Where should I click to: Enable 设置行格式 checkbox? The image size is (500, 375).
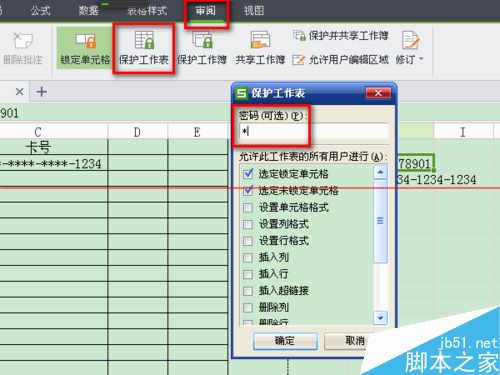pyautogui.click(x=248, y=241)
